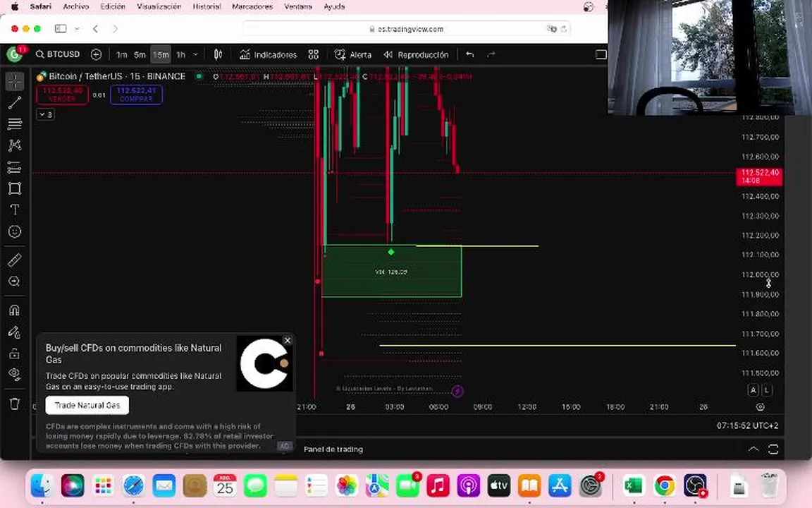Open the Visualización menu
The image size is (812, 508).
[159, 7]
